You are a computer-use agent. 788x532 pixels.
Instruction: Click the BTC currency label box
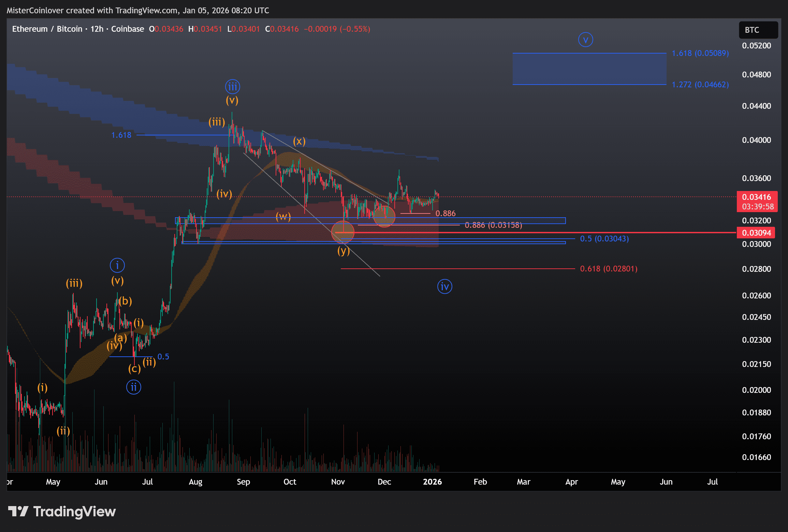point(758,30)
